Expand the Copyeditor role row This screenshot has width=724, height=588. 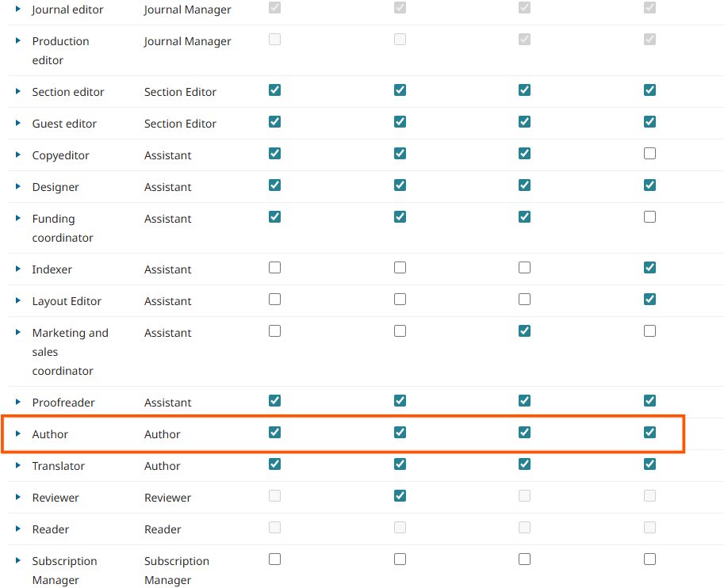[x=18, y=155]
